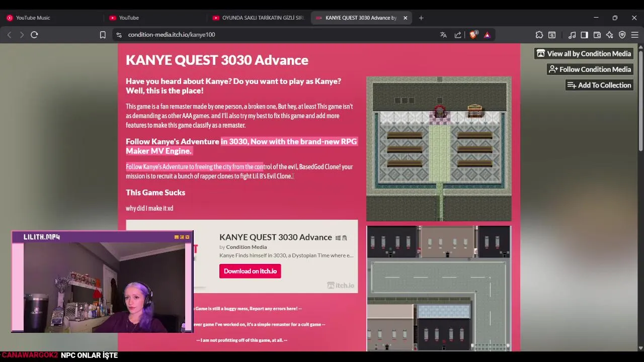Click the window search icon beside Extensions
Screen dimensions: 644x362
pos(552,35)
